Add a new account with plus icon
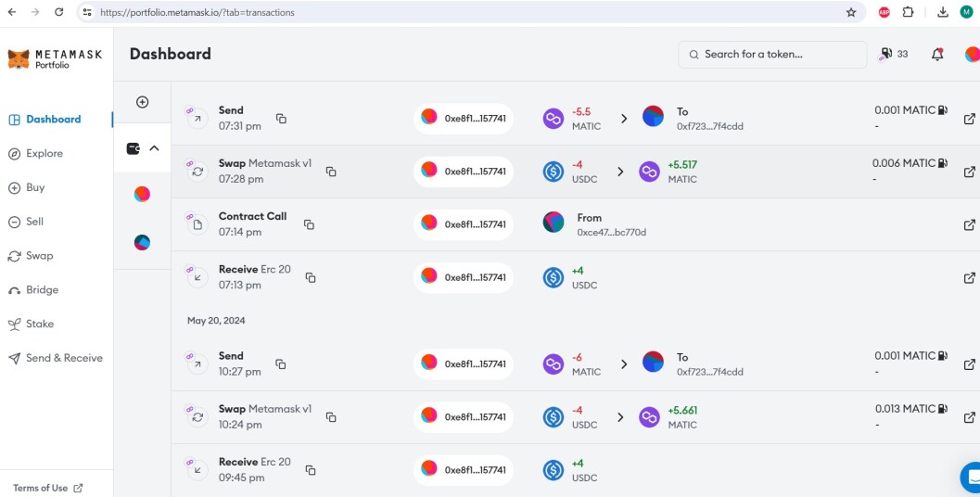 tap(143, 102)
